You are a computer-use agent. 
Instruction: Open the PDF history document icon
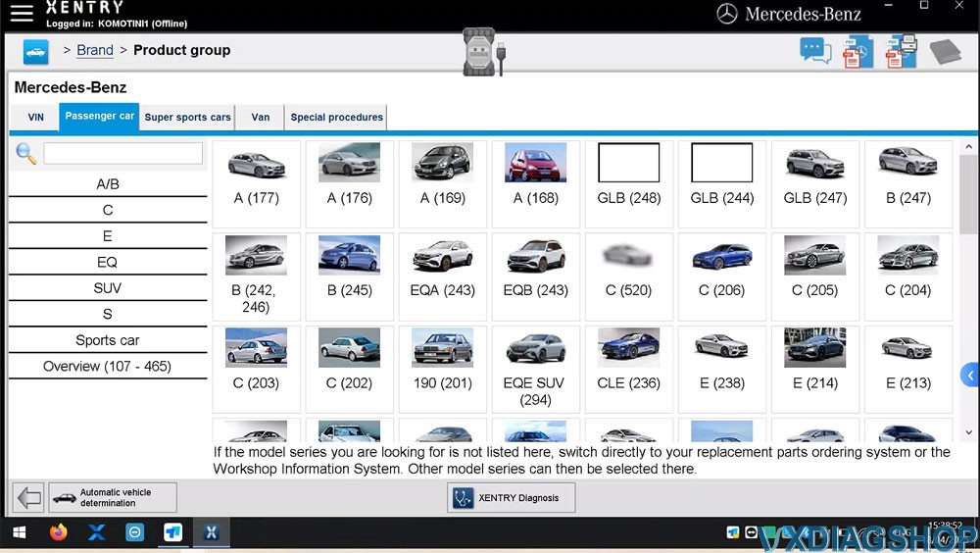(857, 53)
